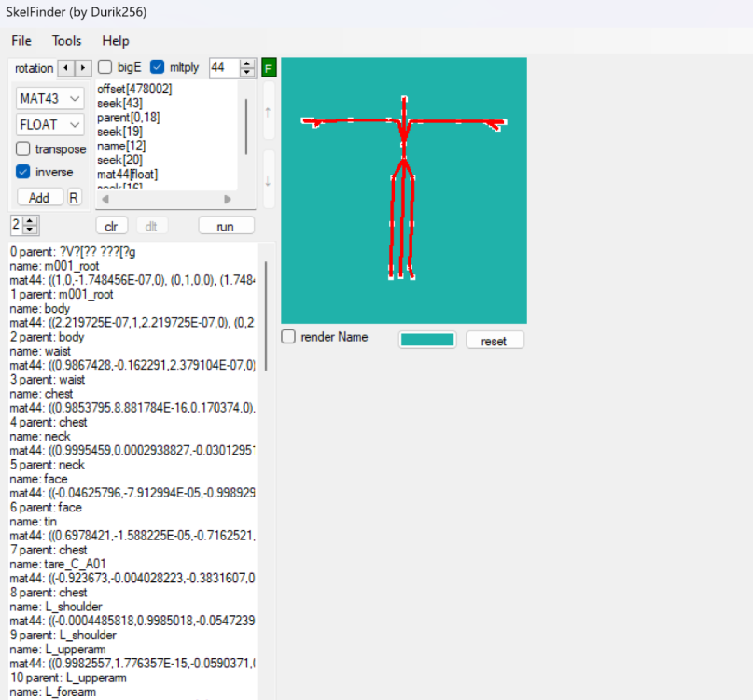Enable the render Name checkbox
The height and width of the screenshot is (700, 753).
(288, 337)
